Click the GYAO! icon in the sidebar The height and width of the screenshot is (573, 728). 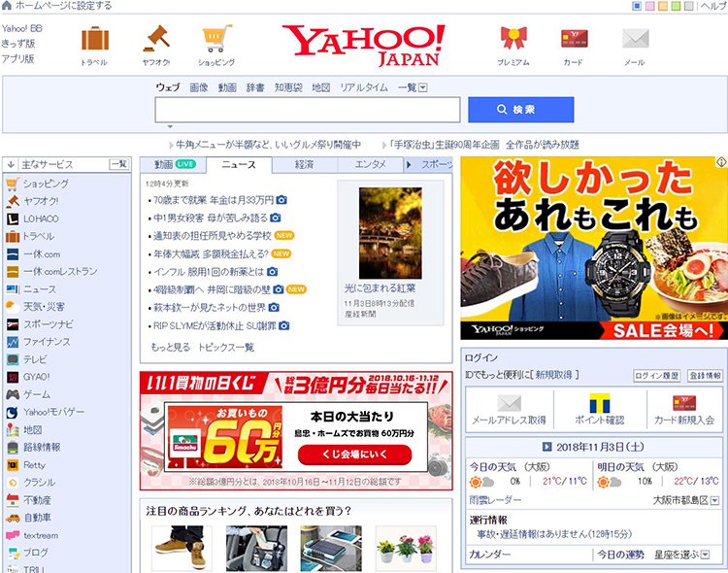pos(13,377)
